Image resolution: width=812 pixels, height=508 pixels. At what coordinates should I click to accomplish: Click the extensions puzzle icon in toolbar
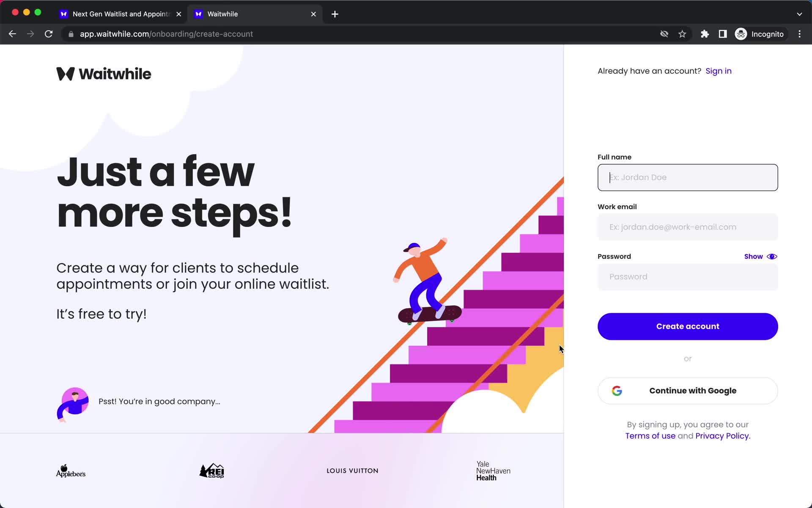705,34
